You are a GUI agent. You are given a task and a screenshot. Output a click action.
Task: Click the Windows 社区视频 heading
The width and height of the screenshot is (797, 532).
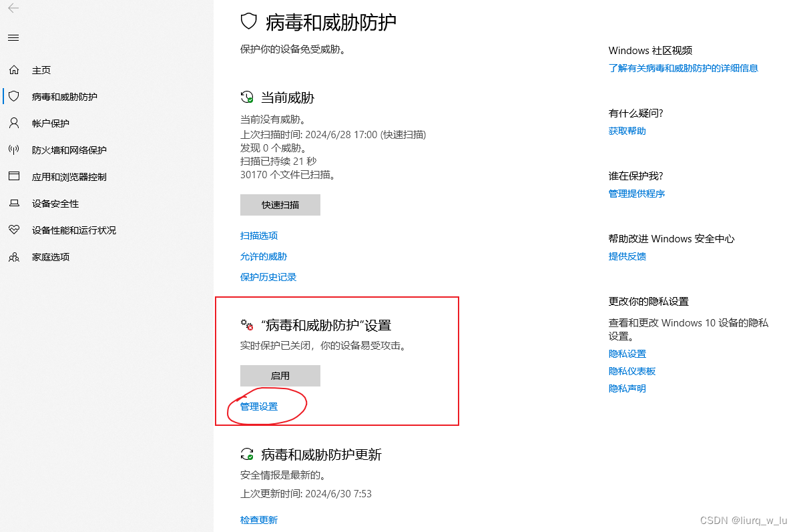(x=650, y=50)
